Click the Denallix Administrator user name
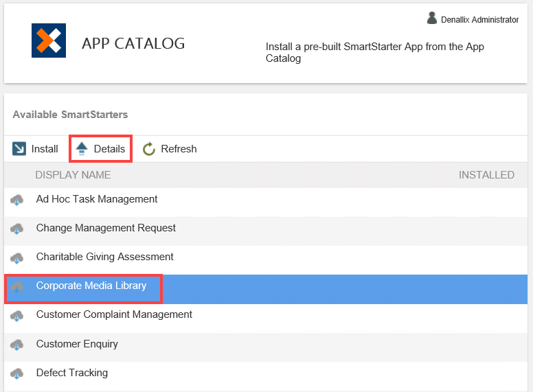Screen dimensions: 533x392 (x=479, y=20)
